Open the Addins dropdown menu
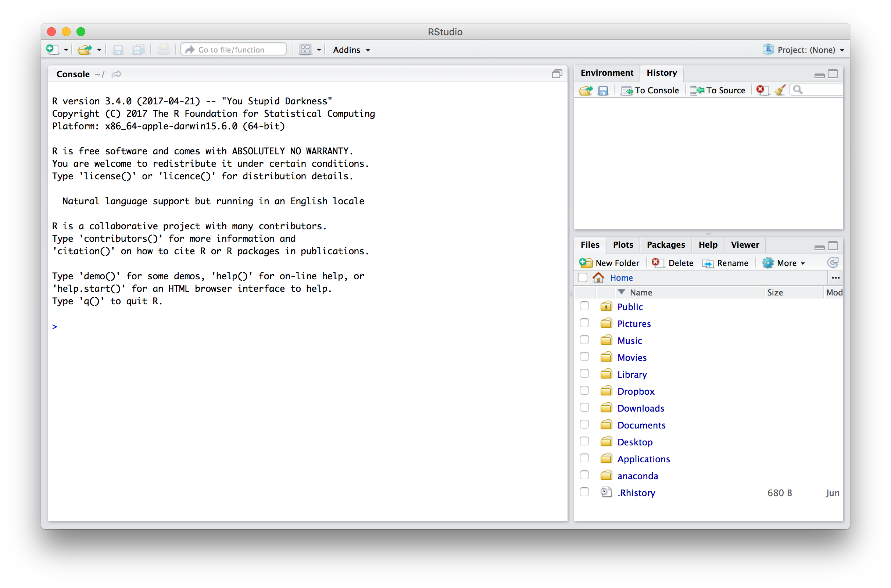Screen dimensions: 891x588 (351, 50)
